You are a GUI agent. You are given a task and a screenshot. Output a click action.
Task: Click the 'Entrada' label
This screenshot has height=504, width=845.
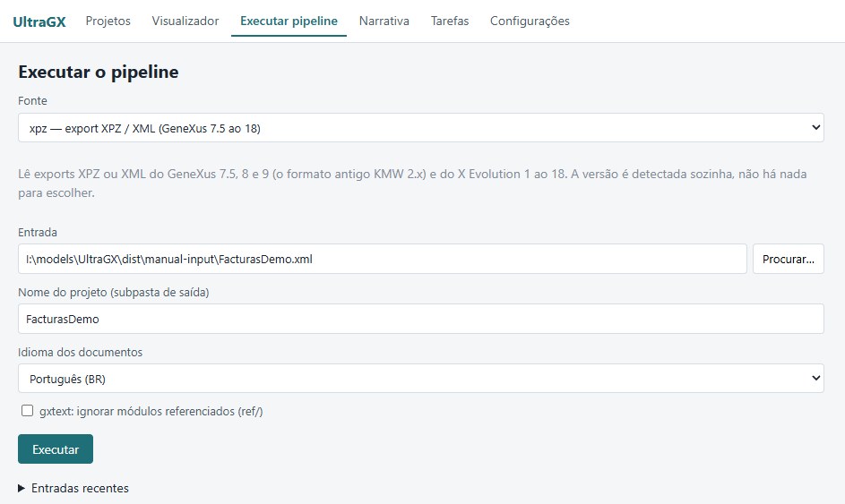37,232
